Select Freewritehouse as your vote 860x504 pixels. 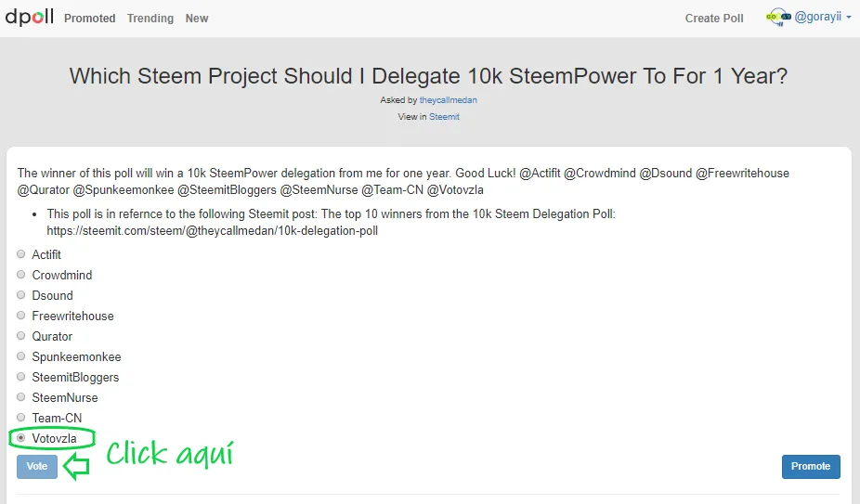click(20, 316)
